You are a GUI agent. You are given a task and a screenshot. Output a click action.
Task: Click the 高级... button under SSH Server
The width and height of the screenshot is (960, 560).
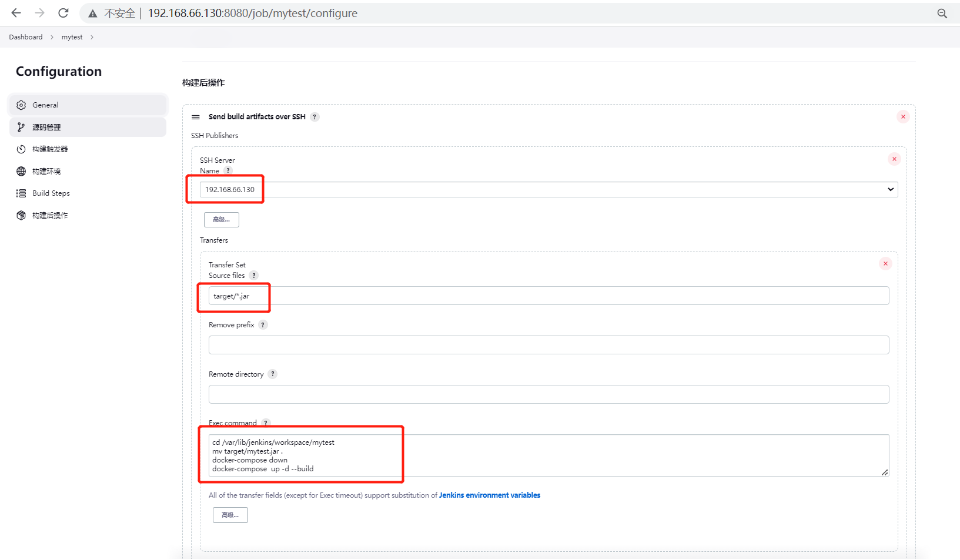click(221, 219)
